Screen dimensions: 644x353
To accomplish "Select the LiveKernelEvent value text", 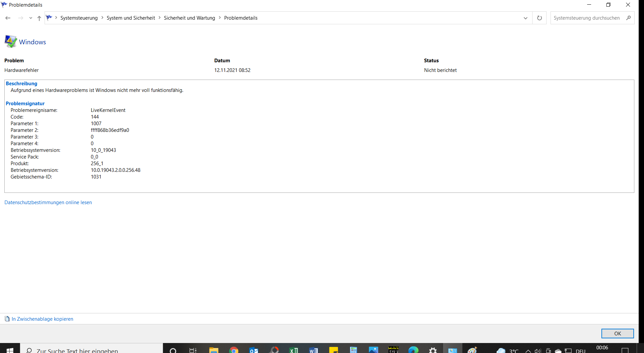I will point(108,110).
